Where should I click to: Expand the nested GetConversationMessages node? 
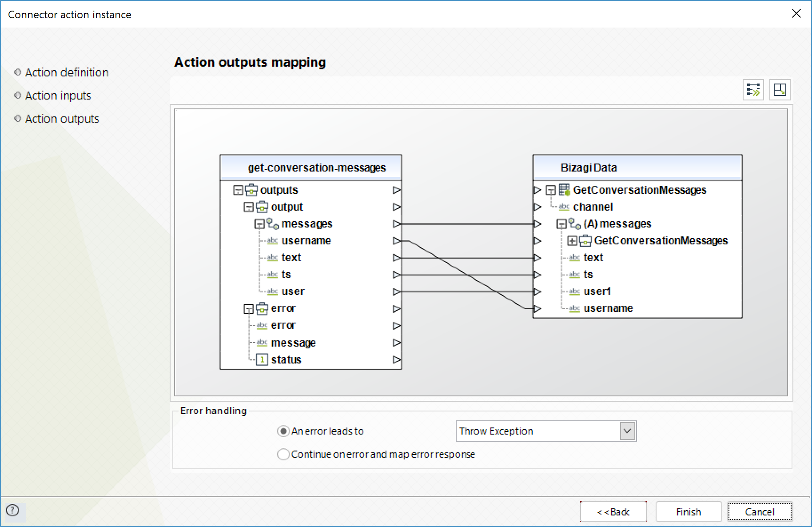tap(572, 241)
